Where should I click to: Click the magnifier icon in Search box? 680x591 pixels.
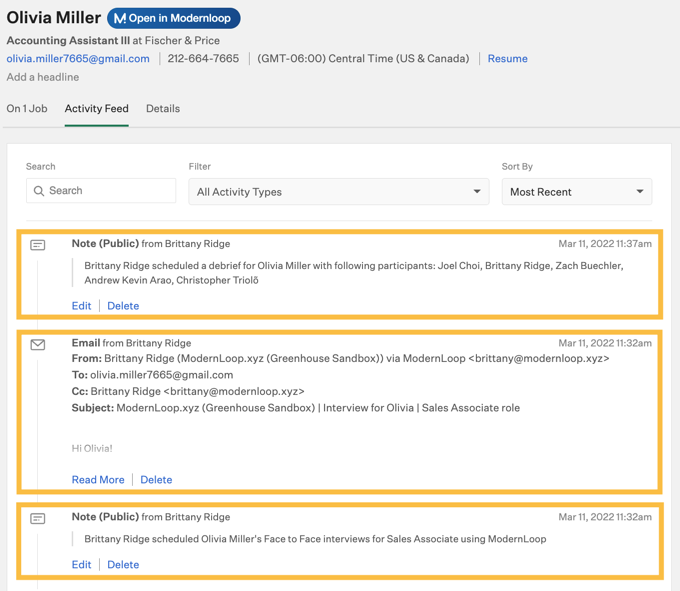pyautogui.click(x=39, y=191)
